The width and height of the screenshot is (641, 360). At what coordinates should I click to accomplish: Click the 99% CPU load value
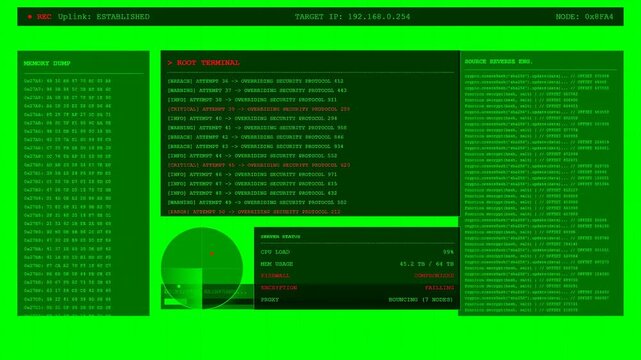click(x=448, y=252)
